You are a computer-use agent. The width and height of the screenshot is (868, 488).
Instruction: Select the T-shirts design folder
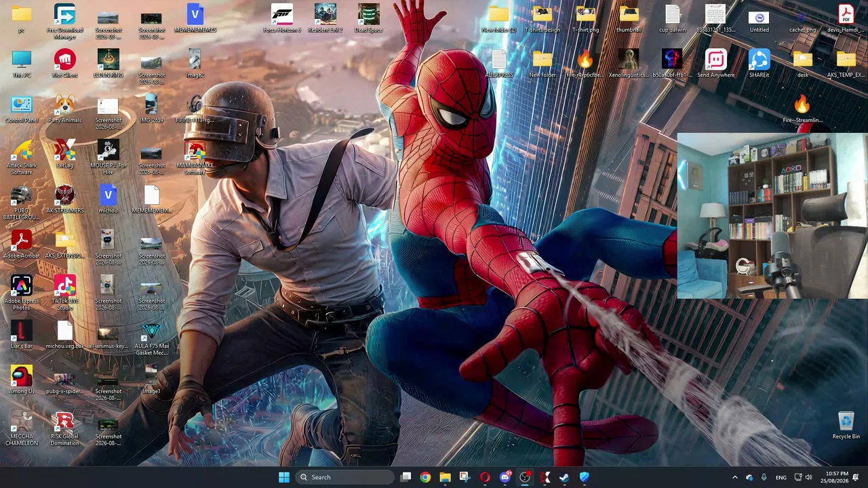[542, 19]
